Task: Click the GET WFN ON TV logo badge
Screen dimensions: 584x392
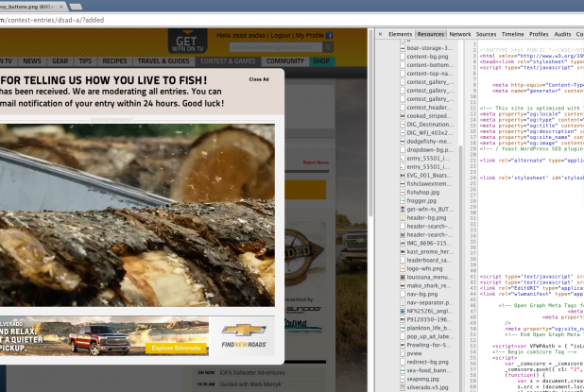Action: pyautogui.click(x=188, y=42)
